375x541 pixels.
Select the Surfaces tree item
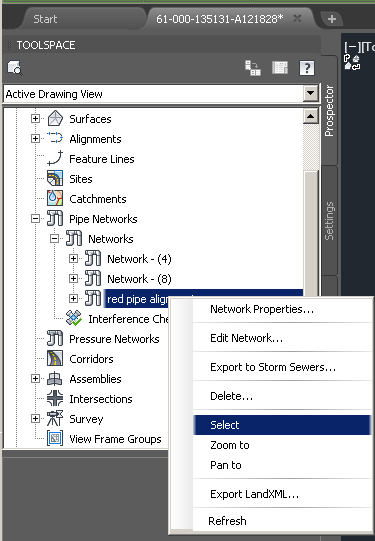pyautogui.click(x=90, y=119)
